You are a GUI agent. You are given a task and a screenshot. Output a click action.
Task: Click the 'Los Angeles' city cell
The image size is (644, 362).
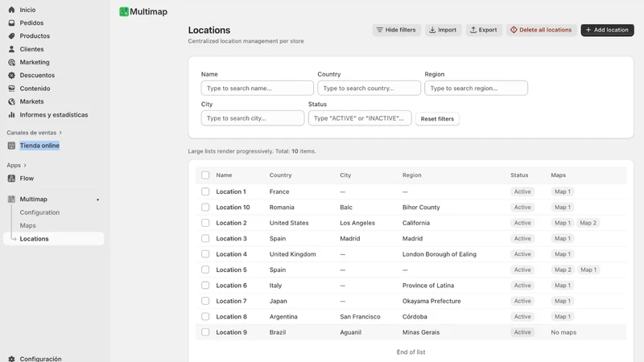coord(357,223)
